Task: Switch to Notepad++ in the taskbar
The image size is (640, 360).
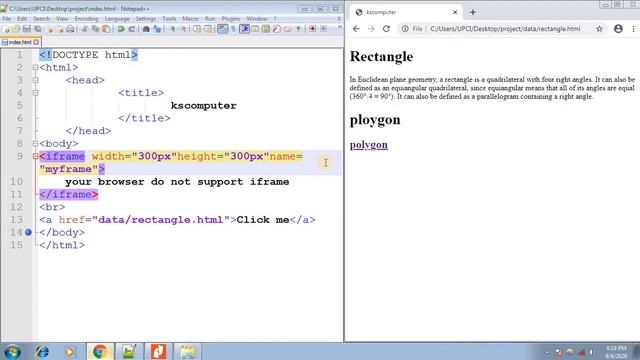Action: click(129, 352)
